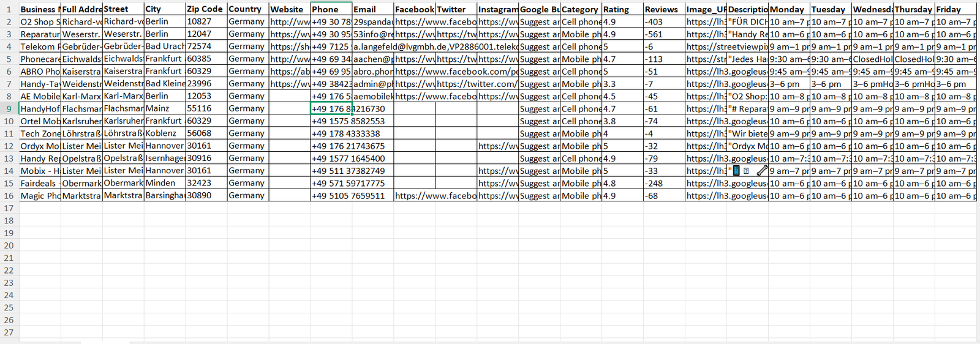This screenshot has height=344, width=980.
Task: Select zip code cell 10827
Action: (206, 21)
